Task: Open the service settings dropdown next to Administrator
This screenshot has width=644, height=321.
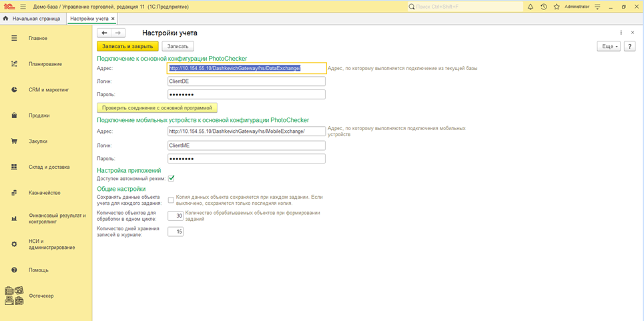Action: (597, 7)
